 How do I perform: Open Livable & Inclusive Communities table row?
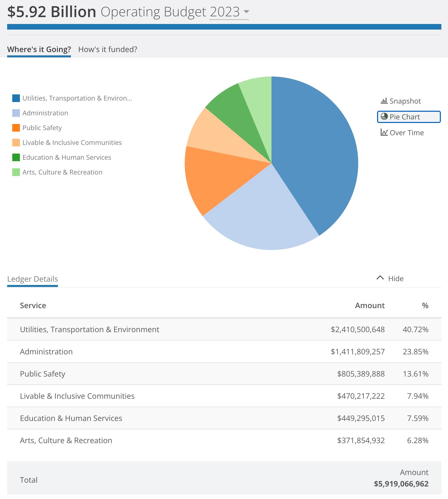pyautogui.click(x=77, y=396)
